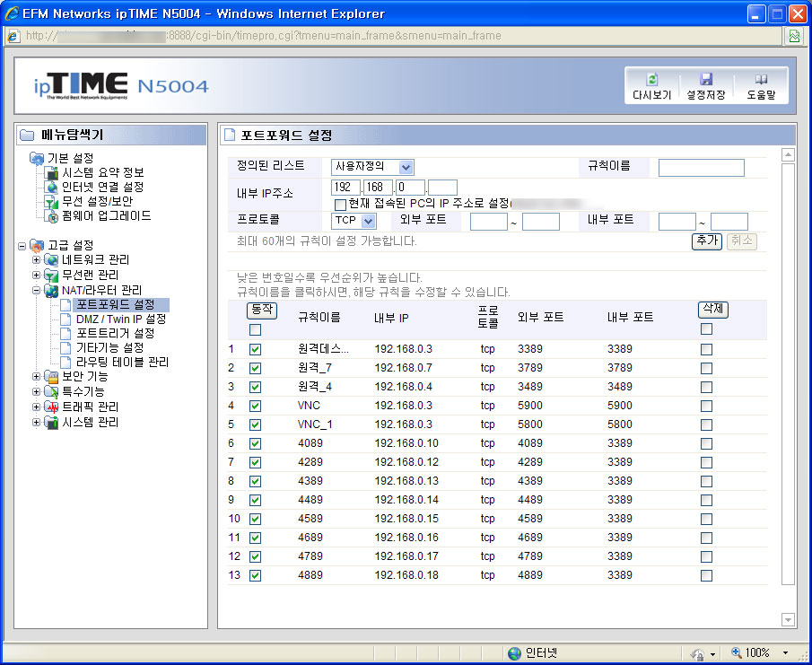
Task: Click the 삭제 delete button
Action: click(x=713, y=310)
